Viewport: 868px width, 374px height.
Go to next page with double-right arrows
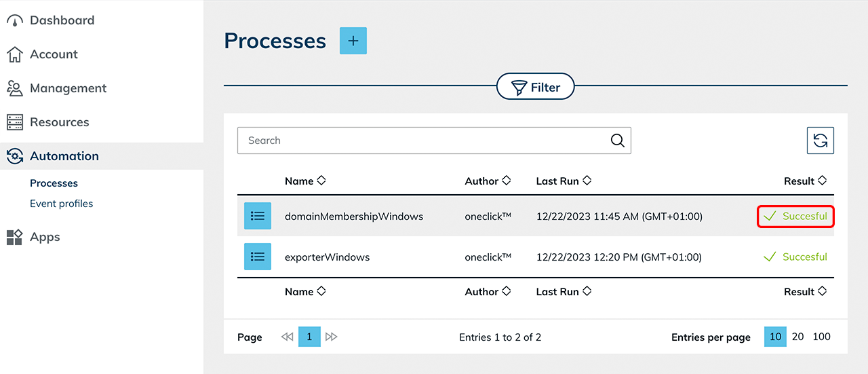pyautogui.click(x=331, y=337)
